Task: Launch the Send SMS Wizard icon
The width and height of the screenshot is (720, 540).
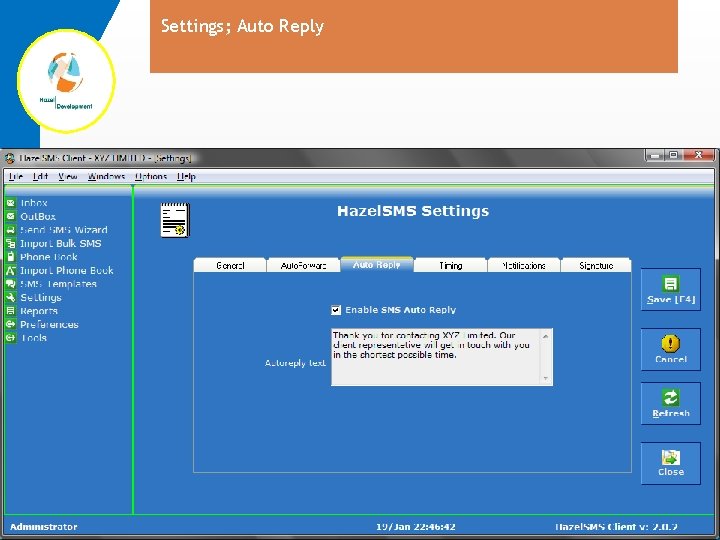Action: [x=11, y=230]
